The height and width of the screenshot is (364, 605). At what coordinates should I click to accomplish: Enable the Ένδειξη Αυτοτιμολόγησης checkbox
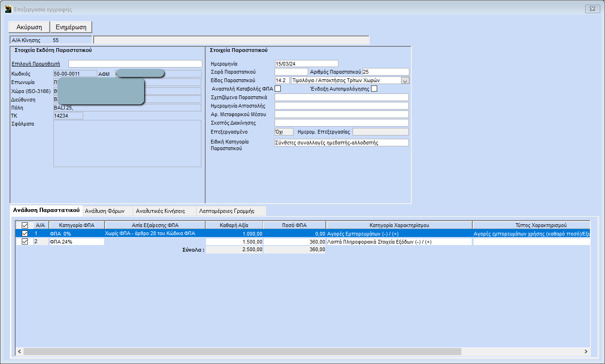pyautogui.click(x=374, y=89)
